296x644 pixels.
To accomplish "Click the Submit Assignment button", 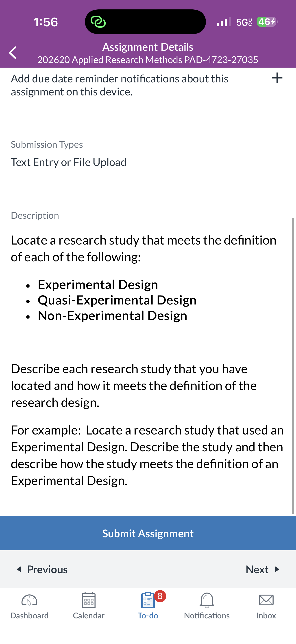I will click(x=148, y=533).
